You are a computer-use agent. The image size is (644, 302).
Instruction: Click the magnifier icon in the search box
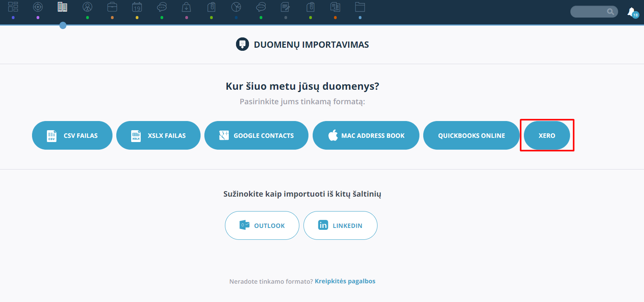[610, 12]
